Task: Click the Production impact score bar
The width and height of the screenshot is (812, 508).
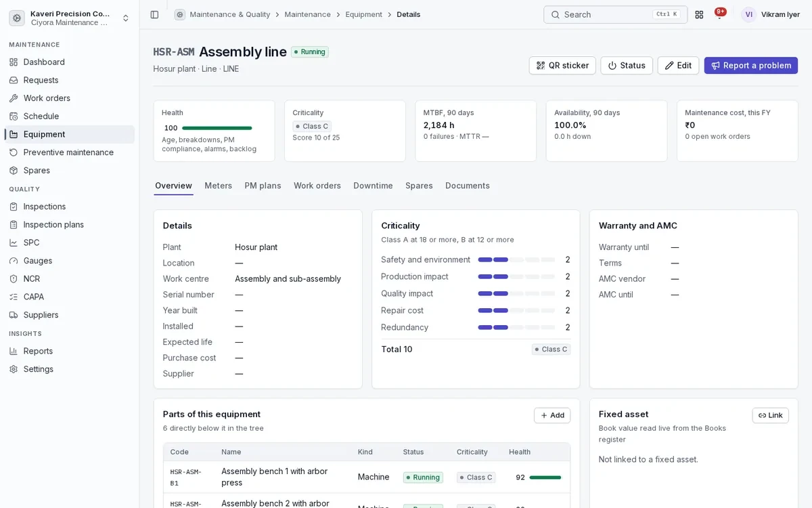Action: [x=516, y=276]
